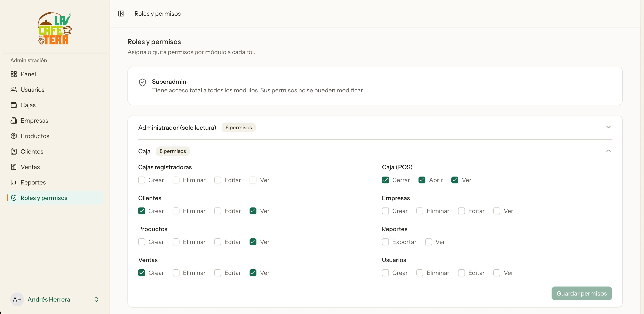Click the Superadmin shield icon

click(143, 82)
